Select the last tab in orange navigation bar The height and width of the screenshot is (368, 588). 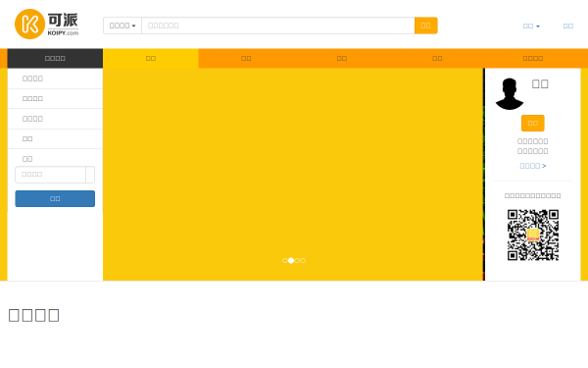pos(533,58)
